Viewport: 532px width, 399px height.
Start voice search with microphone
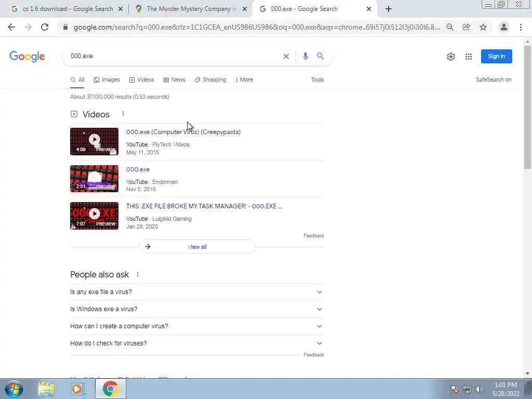(305, 56)
